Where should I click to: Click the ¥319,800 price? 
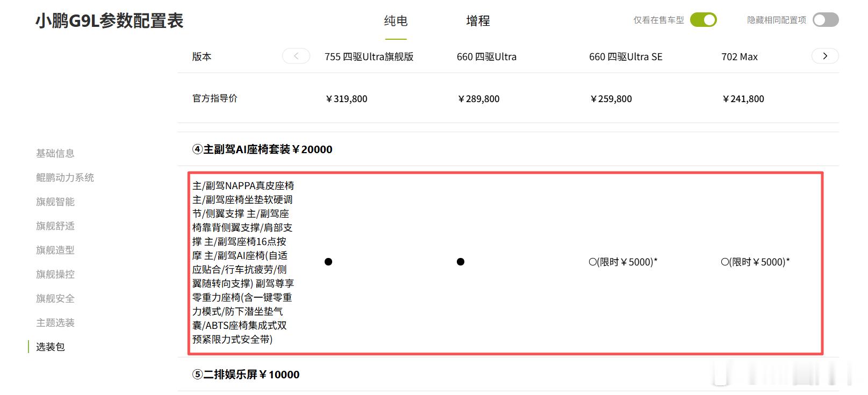coord(347,99)
